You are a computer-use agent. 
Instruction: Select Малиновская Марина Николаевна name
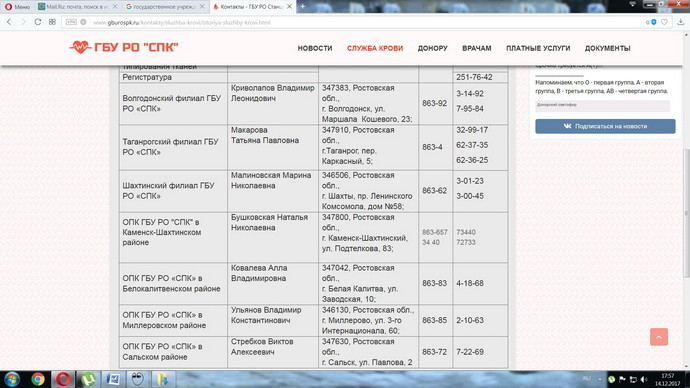point(271,180)
